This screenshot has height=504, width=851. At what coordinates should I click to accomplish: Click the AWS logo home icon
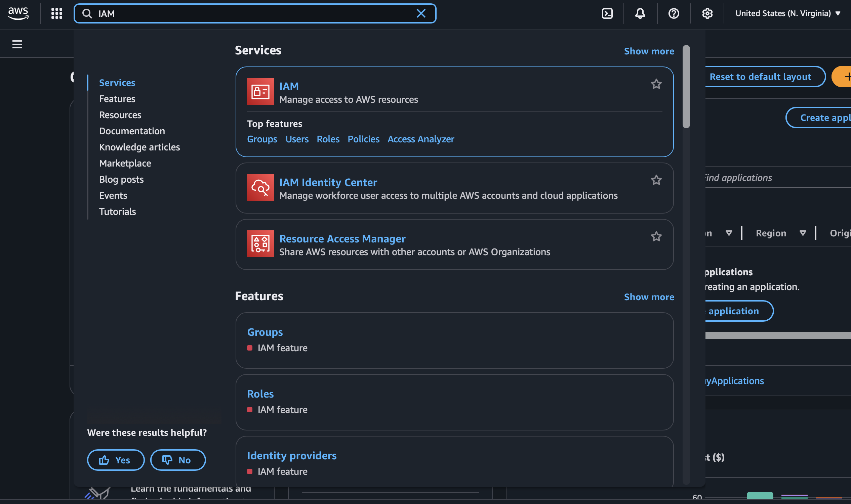18,13
